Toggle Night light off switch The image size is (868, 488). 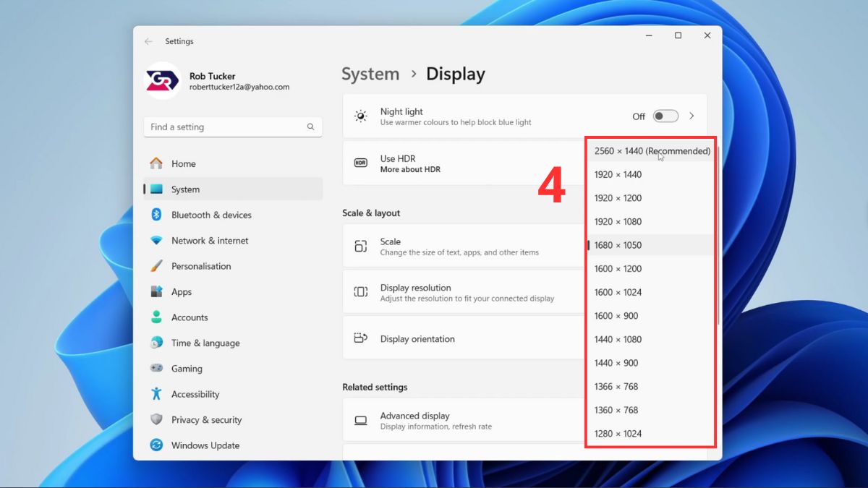(x=665, y=116)
